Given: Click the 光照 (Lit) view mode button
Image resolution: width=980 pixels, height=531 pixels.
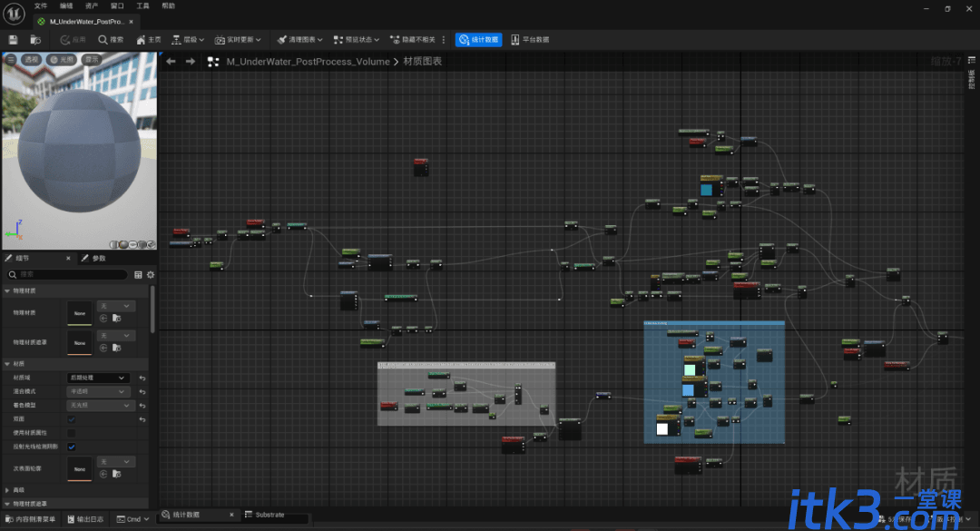Looking at the screenshot, I should 63,59.
